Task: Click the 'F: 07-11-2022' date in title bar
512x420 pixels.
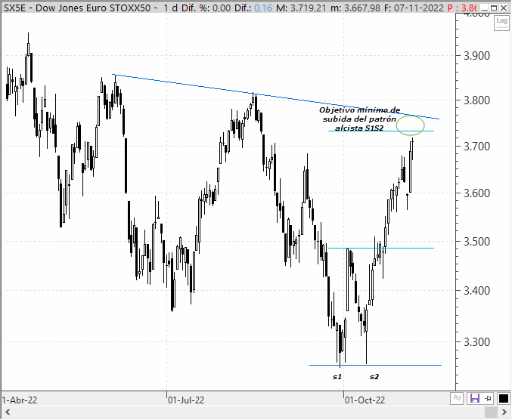Action: coord(414,8)
